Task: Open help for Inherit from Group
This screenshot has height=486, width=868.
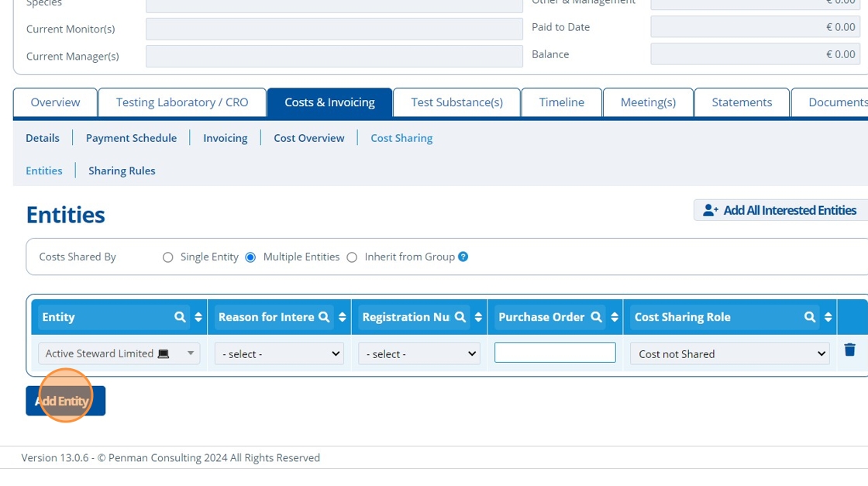Action: [463, 257]
